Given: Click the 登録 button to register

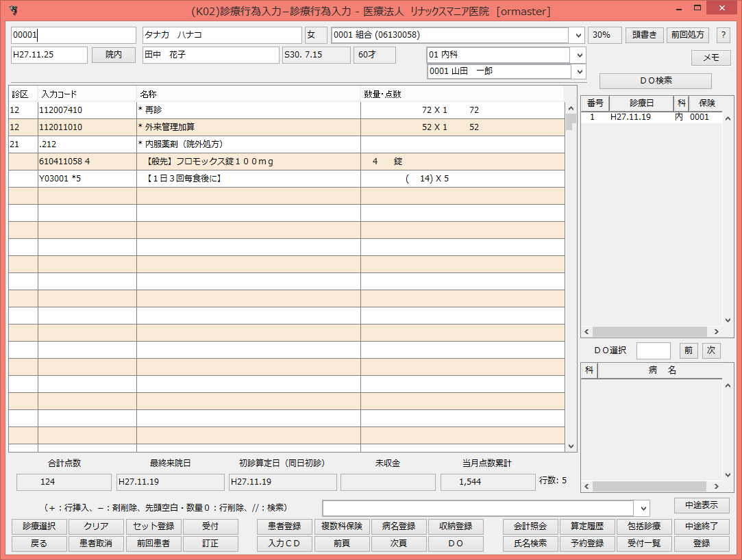Looking at the screenshot, I should click(701, 544).
